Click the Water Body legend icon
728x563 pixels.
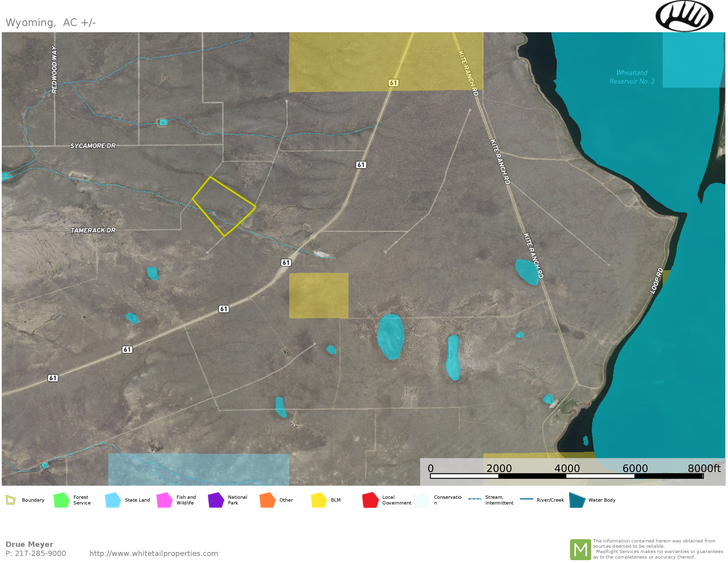577,500
